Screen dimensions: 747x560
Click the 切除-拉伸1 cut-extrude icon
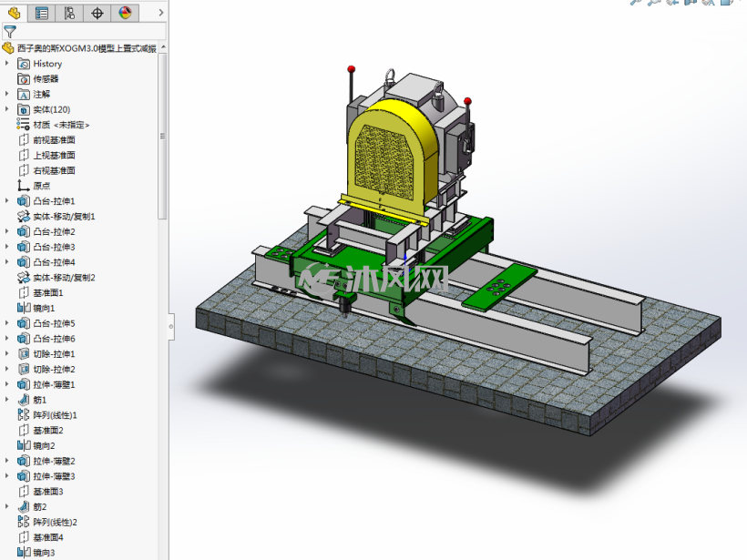click(x=24, y=354)
